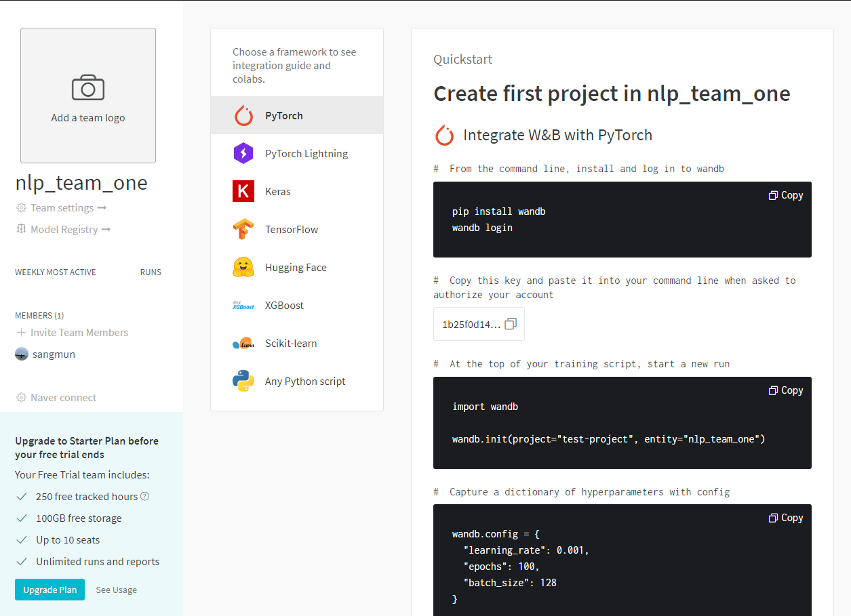The height and width of the screenshot is (616, 851).
Task: Click the plus icon beside Invite Team Members
Action: pyautogui.click(x=21, y=333)
